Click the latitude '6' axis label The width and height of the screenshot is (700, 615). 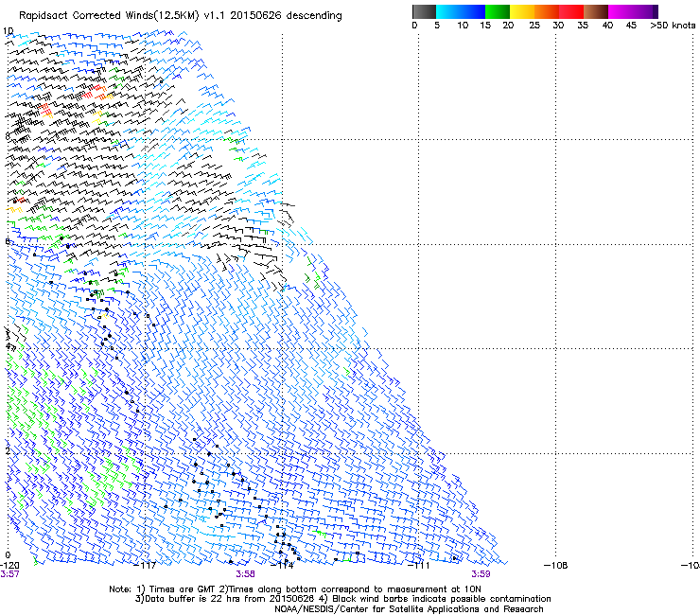8,241
